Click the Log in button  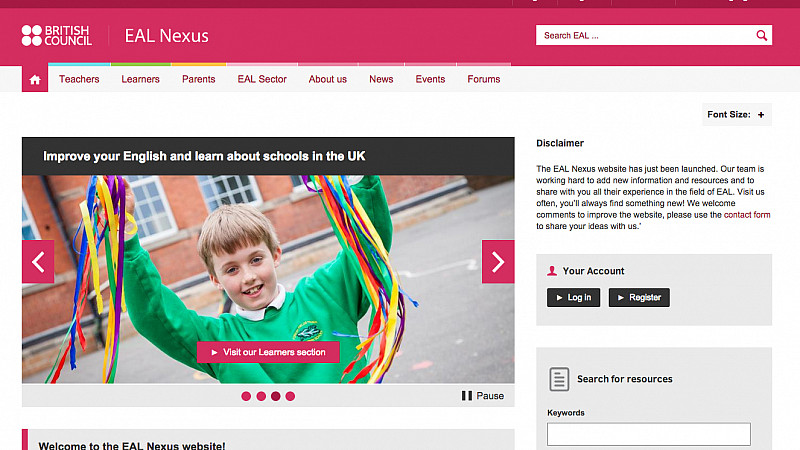573,297
